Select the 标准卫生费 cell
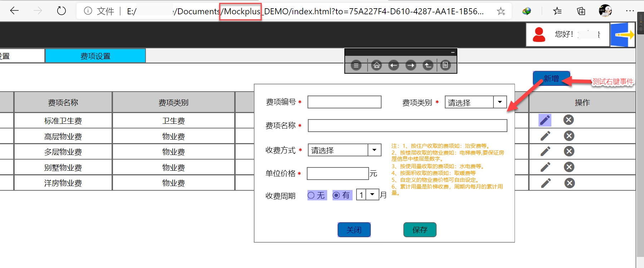Image resolution: width=644 pixels, height=268 pixels. pos(63,121)
